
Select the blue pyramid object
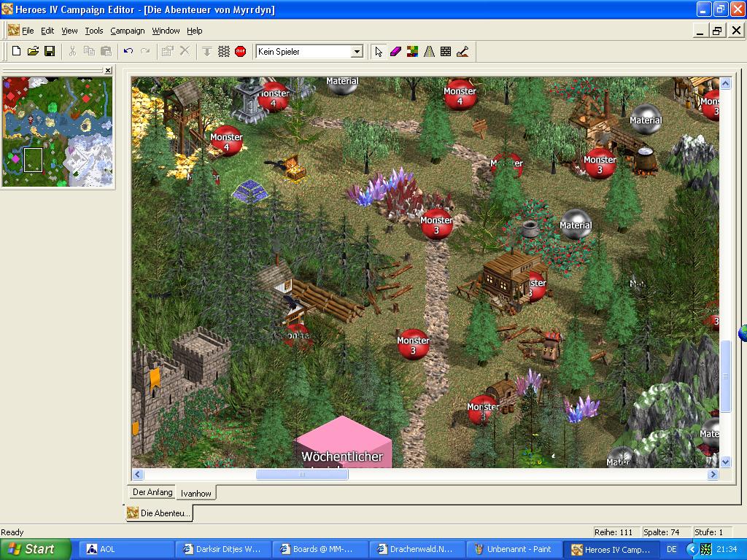pos(249,192)
